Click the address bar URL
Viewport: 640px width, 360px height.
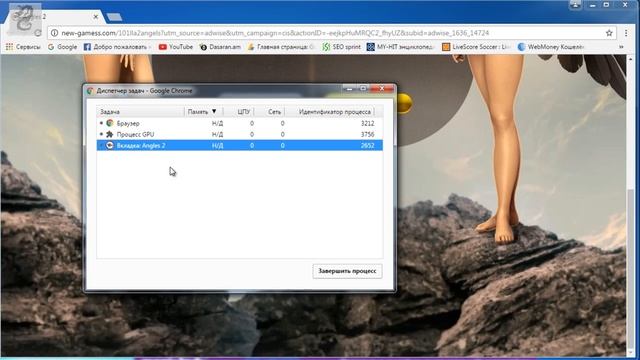(275, 33)
